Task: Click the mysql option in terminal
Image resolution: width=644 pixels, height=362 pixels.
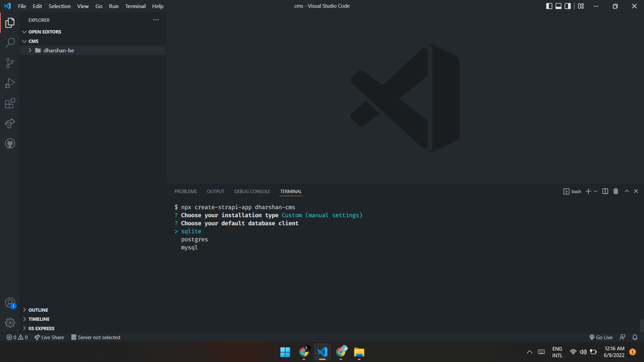Action: pyautogui.click(x=190, y=248)
